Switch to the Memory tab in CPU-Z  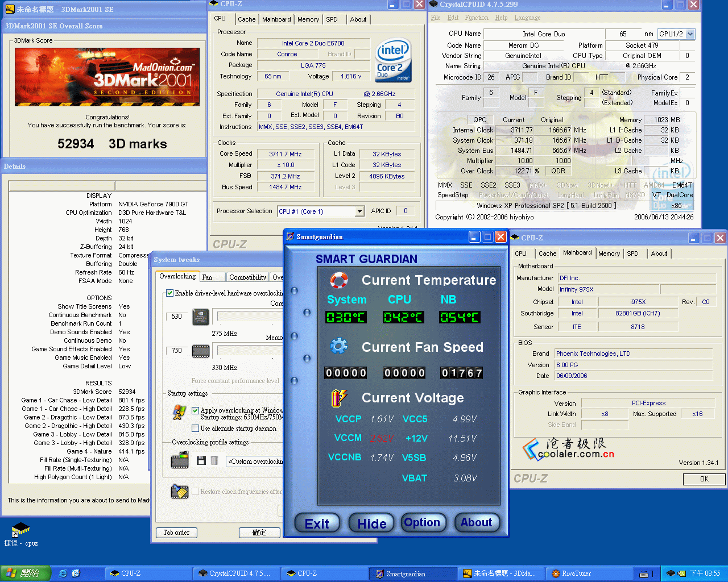click(308, 19)
